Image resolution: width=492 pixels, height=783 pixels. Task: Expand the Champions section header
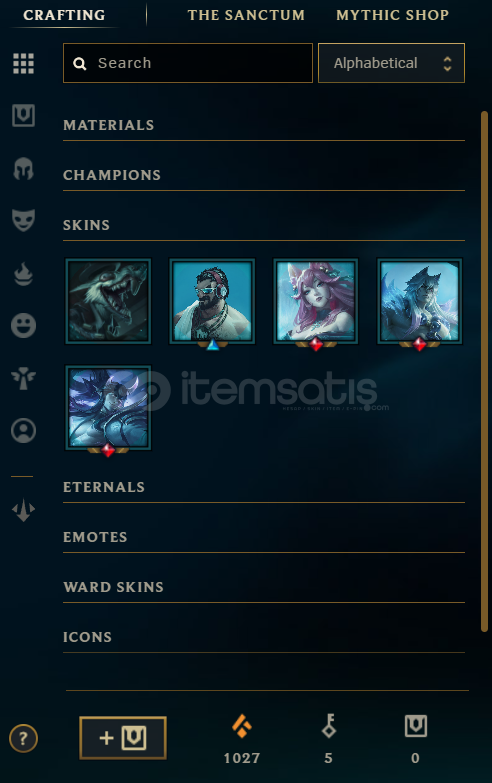pyautogui.click(x=264, y=175)
